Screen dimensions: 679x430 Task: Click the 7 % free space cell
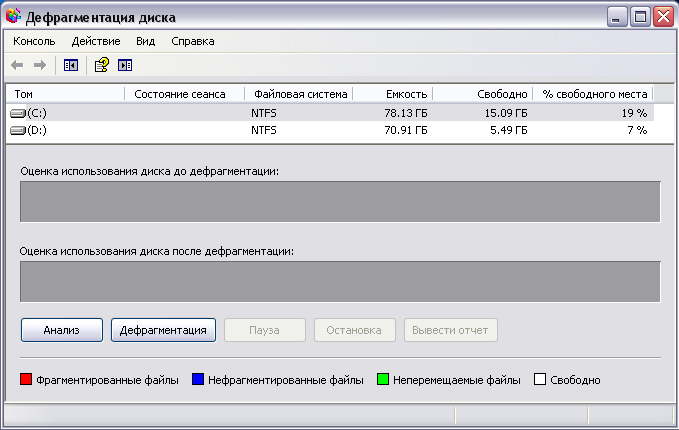637,130
